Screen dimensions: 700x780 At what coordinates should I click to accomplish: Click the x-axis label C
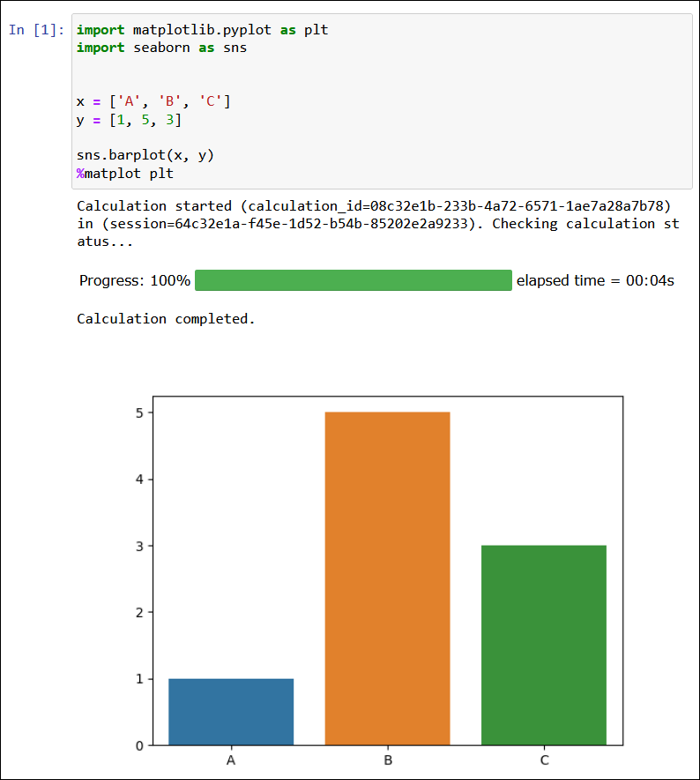click(x=544, y=760)
